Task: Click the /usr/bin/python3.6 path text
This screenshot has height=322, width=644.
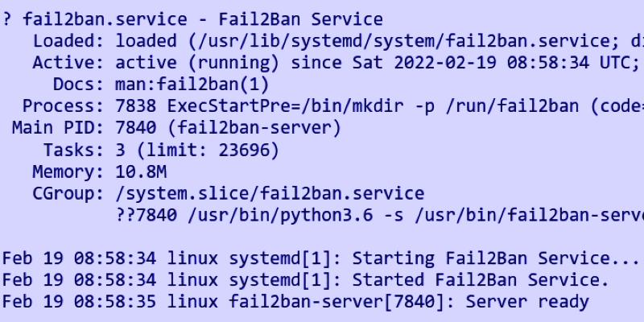Action: 280,215
